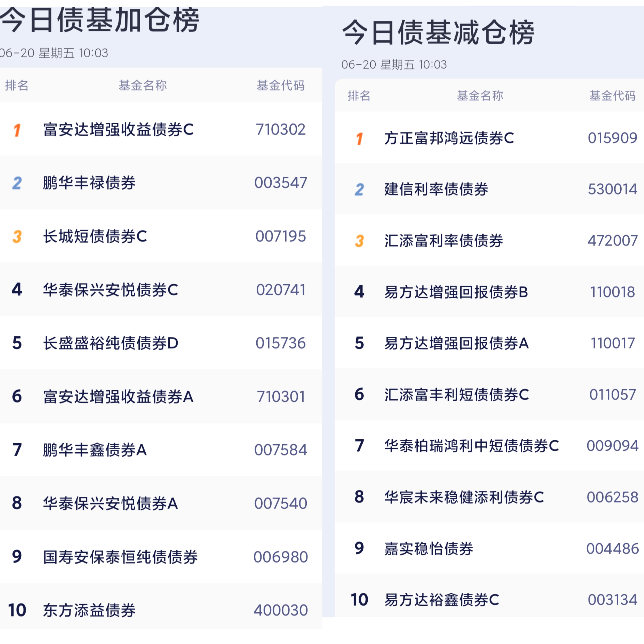644x644 pixels.
Task: Click the rank 2 badge beside 建信利率债债券
Action: coord(359,190)
